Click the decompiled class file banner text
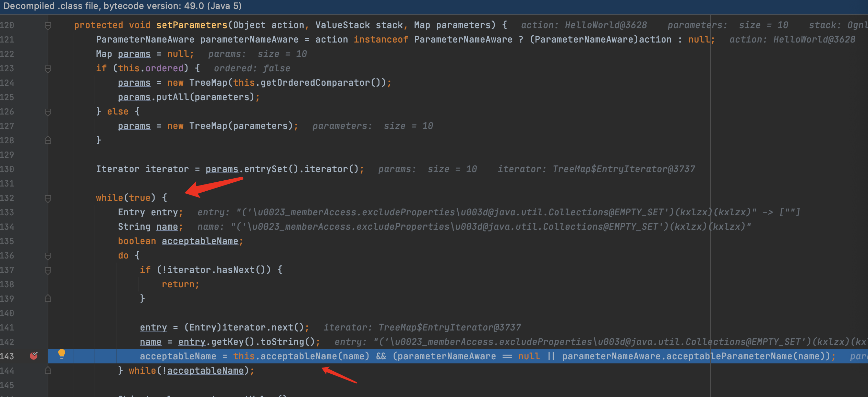This screenshot has width=868, height=397. [x=122, y=6]
